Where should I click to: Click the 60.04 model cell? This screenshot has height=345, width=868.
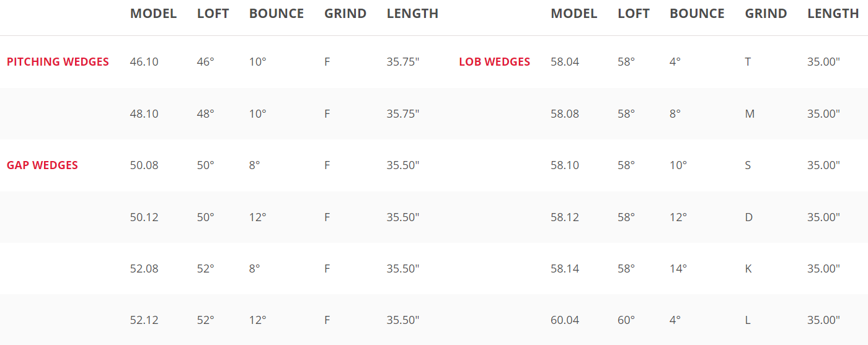[565, 320]
